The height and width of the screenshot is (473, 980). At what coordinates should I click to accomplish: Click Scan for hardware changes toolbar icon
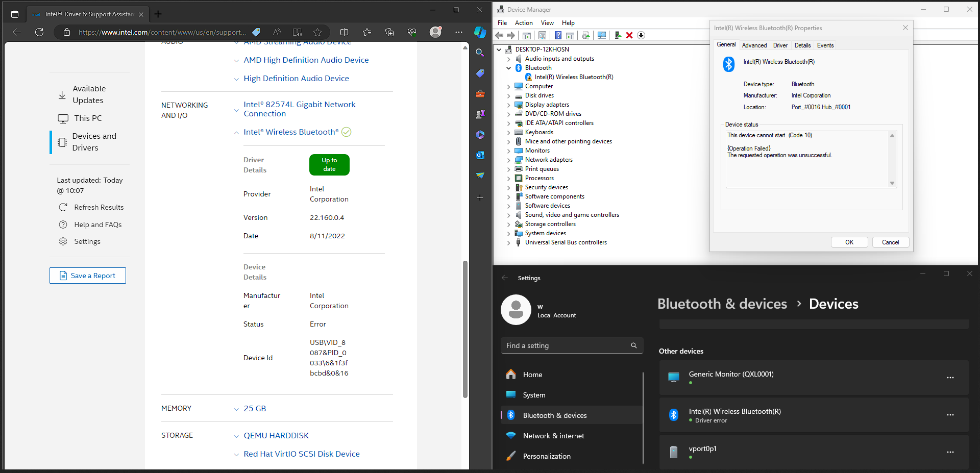coord(602,35)
